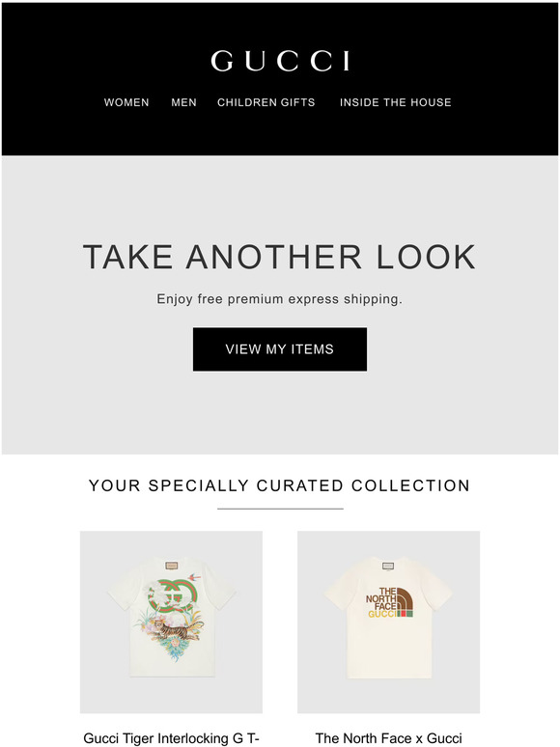Click the Gucci Tiger Interlocking G T- title

(171, 738)
